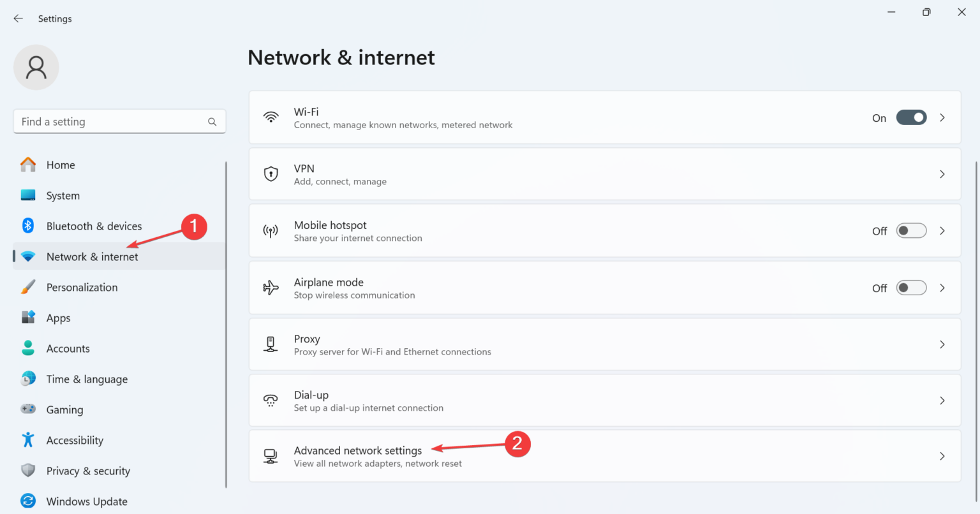Click the Mobile hotspot antenna icon

tap(271, 230)
